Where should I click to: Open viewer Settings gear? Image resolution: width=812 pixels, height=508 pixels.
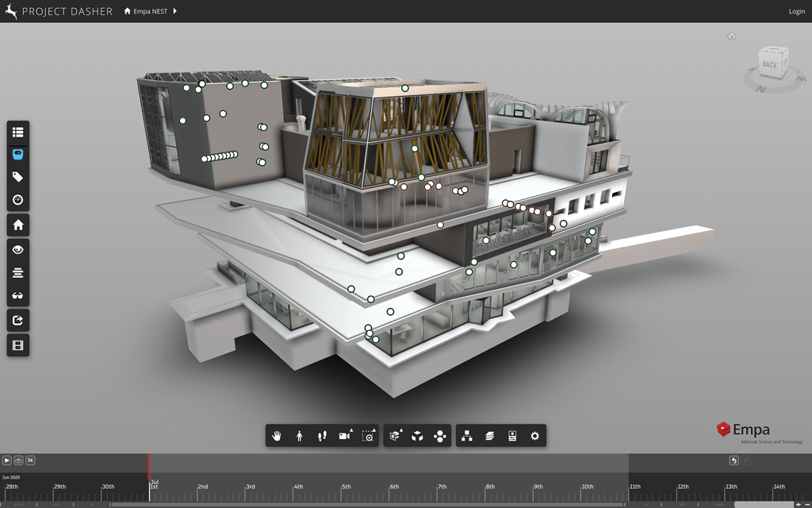click(534, 436)
